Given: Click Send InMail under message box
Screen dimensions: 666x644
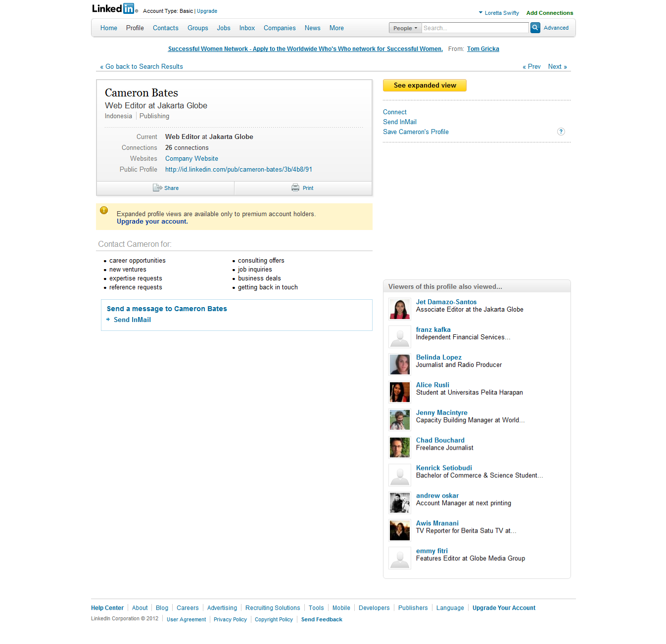Looking at the screenshot, I should [x=132, y=320].
